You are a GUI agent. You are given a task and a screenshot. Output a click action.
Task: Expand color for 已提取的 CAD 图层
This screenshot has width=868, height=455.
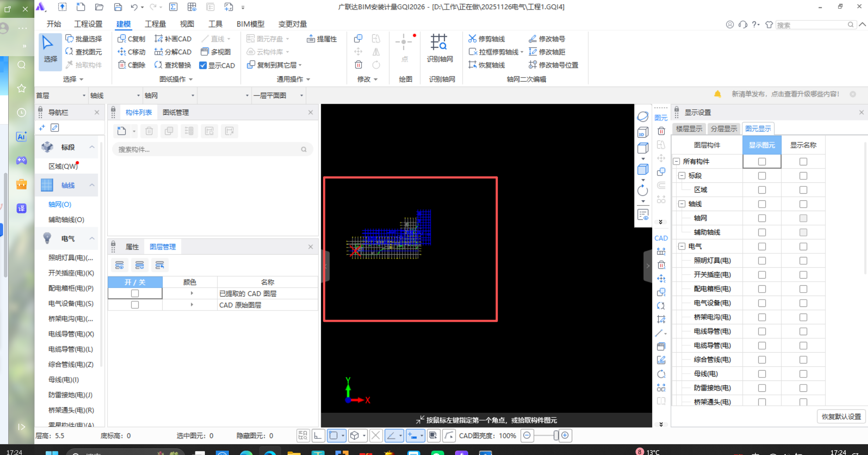(x=192, y=293)
